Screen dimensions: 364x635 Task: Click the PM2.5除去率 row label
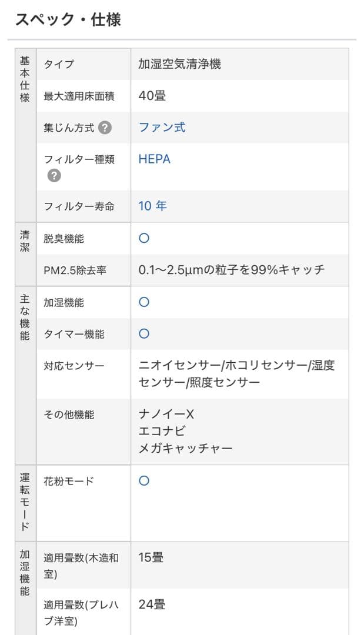[x=75, y=270]
